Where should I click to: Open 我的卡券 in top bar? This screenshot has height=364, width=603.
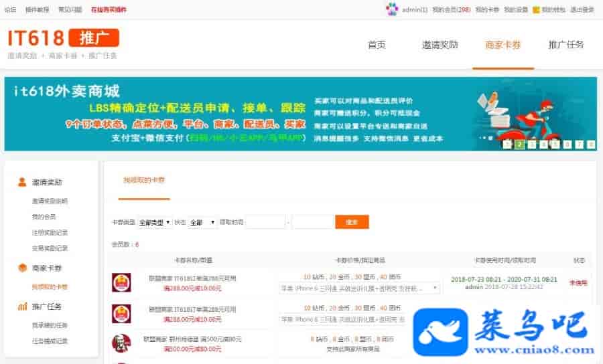(487, 9)
